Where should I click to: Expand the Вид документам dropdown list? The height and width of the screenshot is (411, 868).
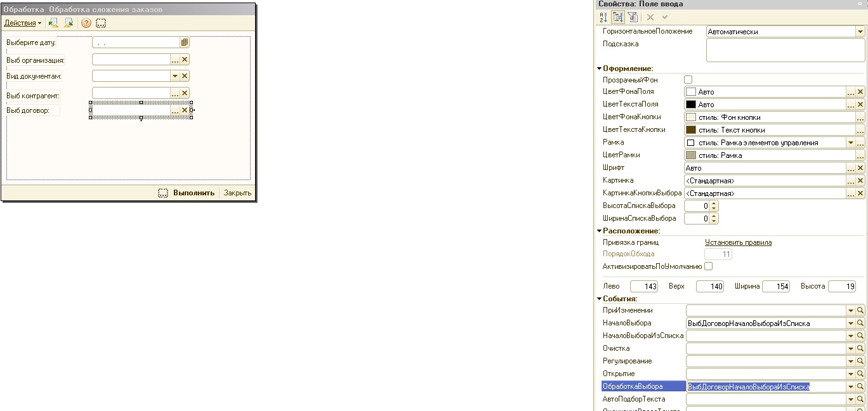[x=175, y=76]
